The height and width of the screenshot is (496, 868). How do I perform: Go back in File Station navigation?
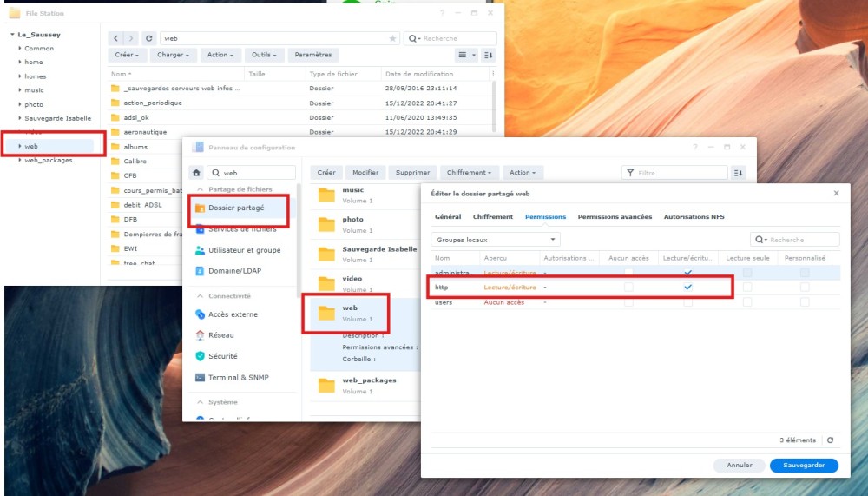pos(115,38)
